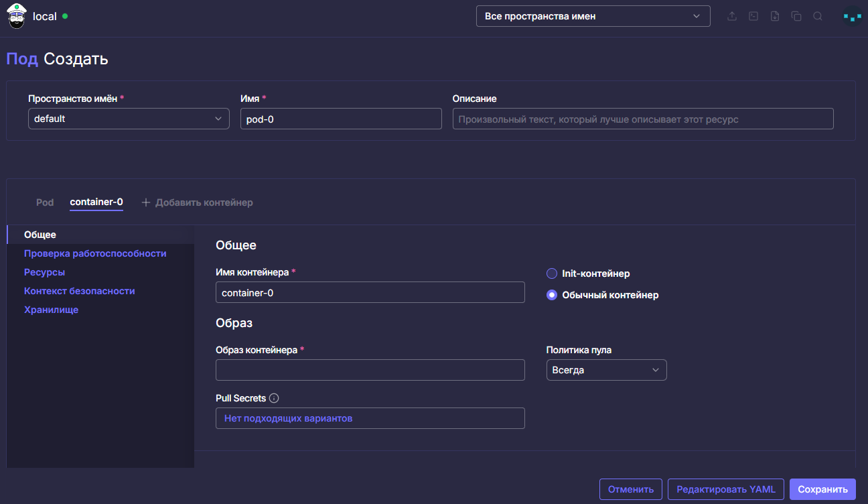Open the Kubectl Shell icon
Viewport: 868px width, 504px height.
point(753,16)
